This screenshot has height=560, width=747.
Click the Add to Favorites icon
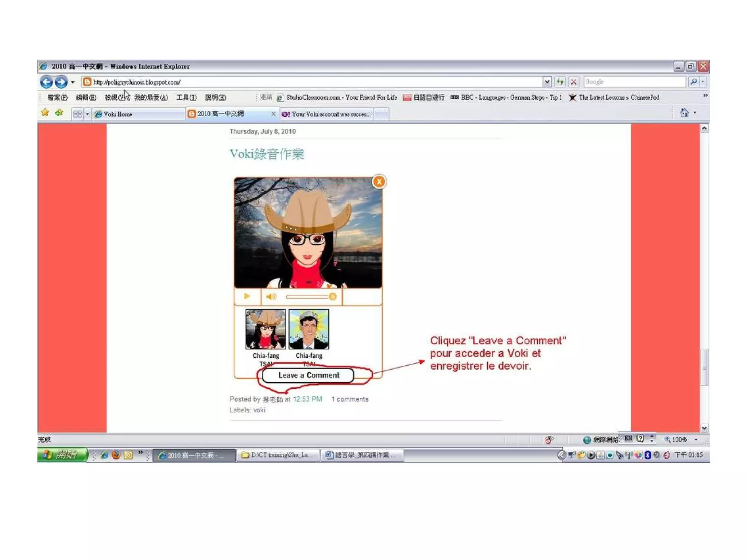[59, 113]
